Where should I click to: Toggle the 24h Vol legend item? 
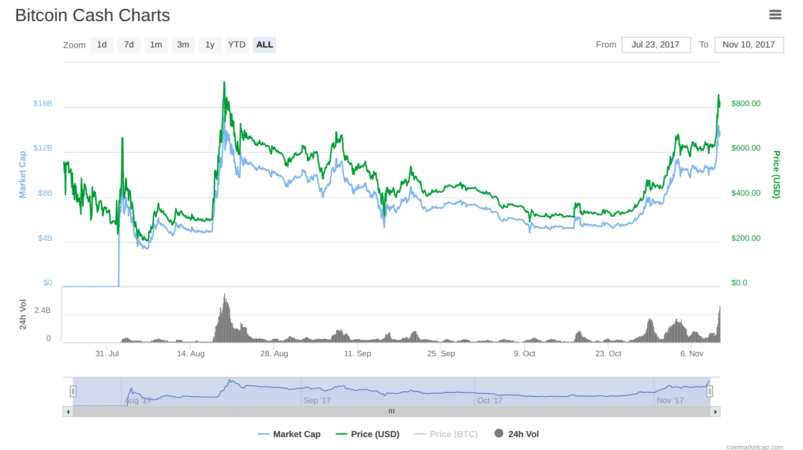coord(517,434)
